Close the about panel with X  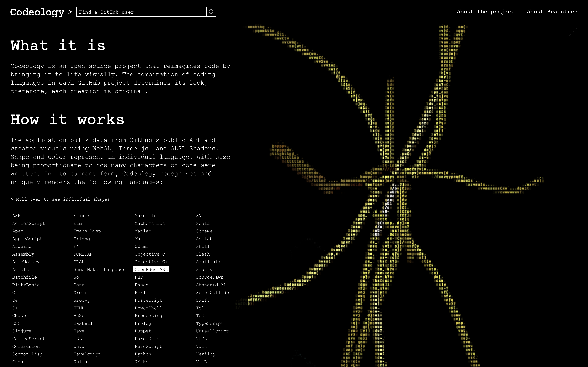573,33
